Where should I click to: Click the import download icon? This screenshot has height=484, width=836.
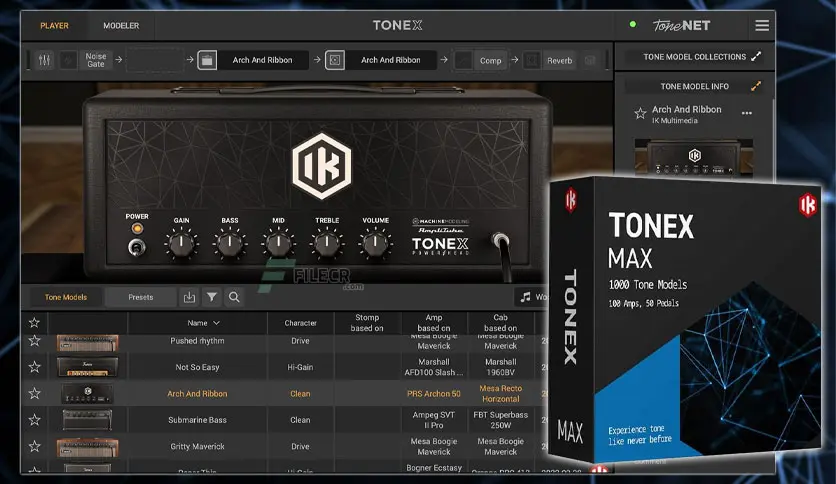190,297
